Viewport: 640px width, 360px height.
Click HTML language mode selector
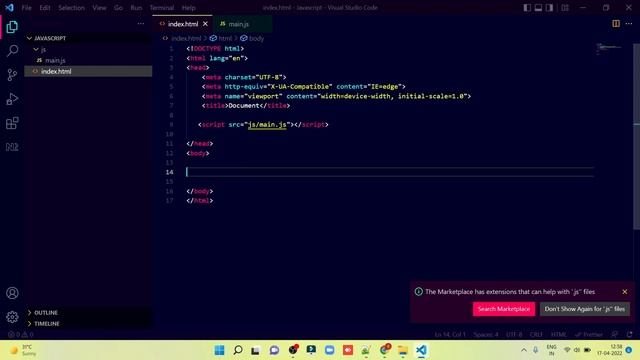[559, 335]
